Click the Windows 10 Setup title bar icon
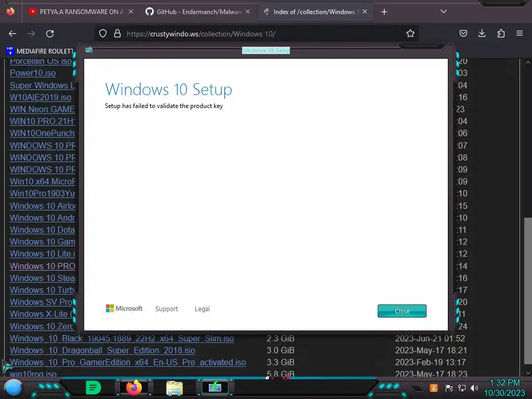Screen dimensions: 532x399 [x=89, y=50]
